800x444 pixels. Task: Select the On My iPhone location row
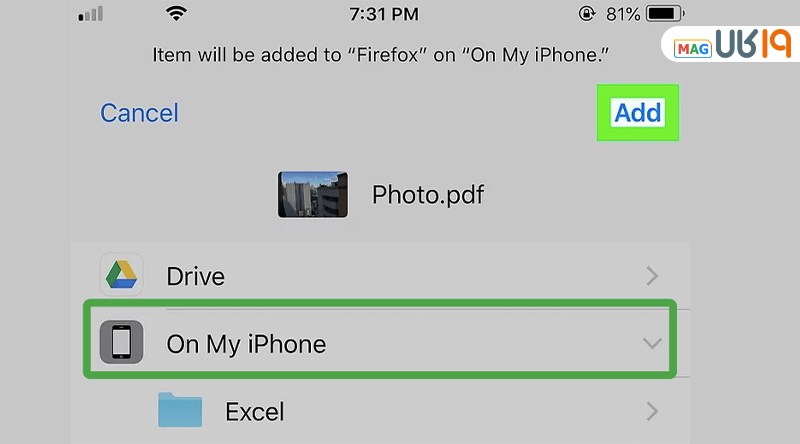click(x=380, y=344)
